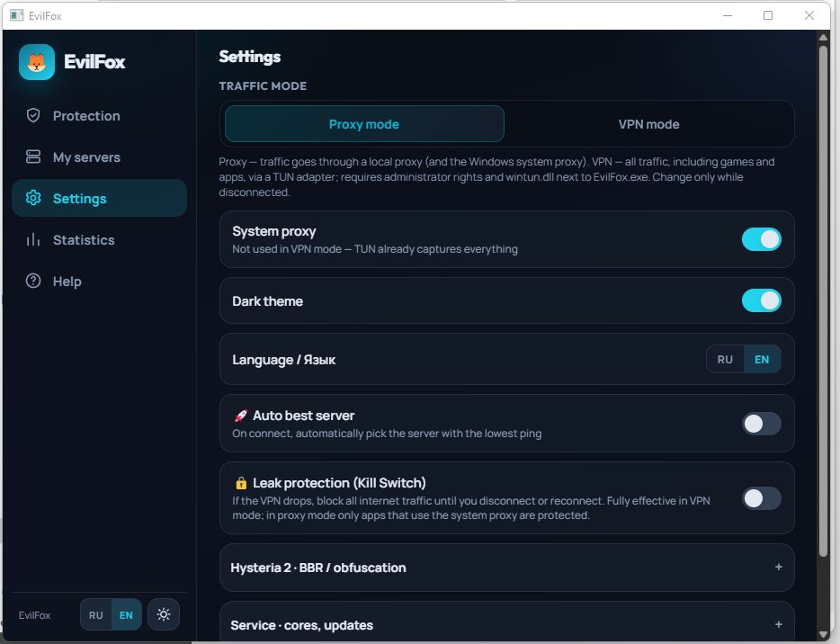Screen dimensions: 840x644
Task: Switch to VPN mode
Action: [x=648, y=124]
